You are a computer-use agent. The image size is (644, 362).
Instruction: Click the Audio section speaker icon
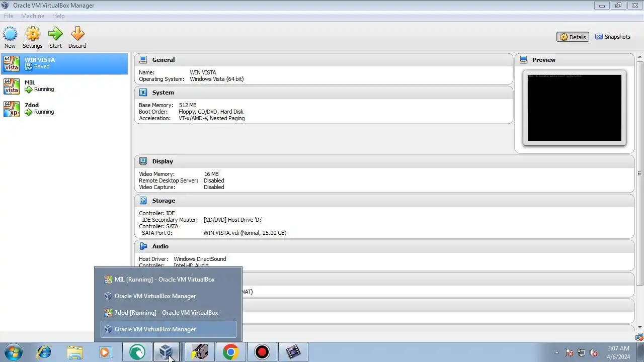pos(143,246)
